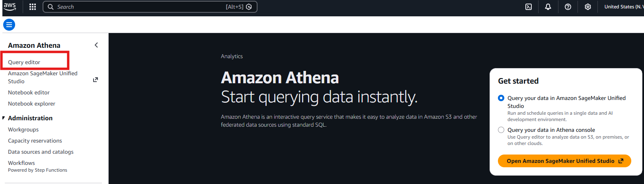Go to Notebook explorer
Image resolution: width=644 pixels, height=184 pixels.
(31, 104)
